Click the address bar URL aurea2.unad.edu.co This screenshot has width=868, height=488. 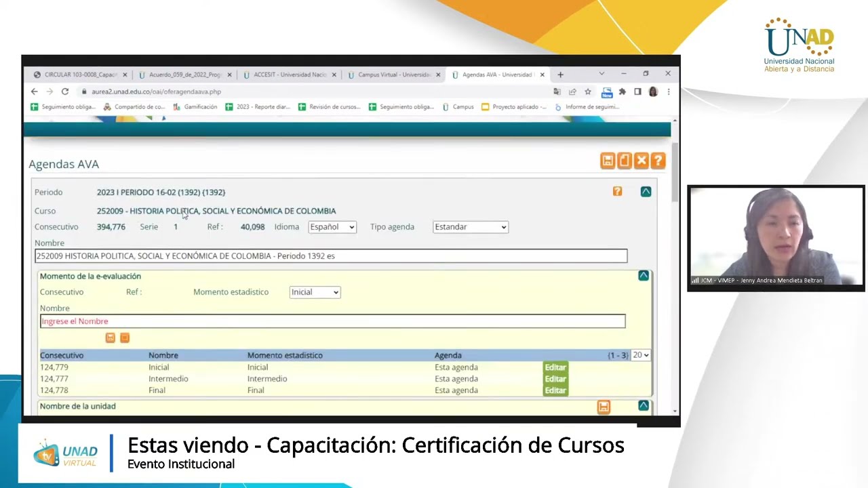[x=156, y=91]
